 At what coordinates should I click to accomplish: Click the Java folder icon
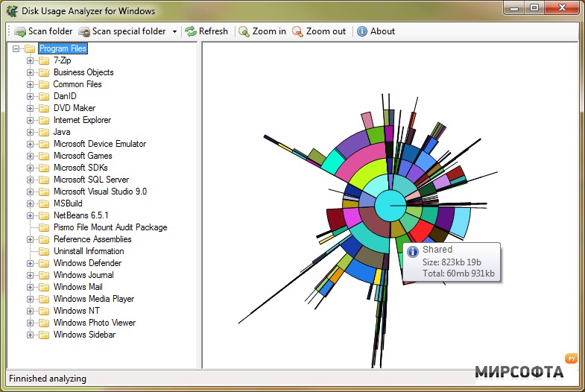pyautogui.click(x=44, y=132)
